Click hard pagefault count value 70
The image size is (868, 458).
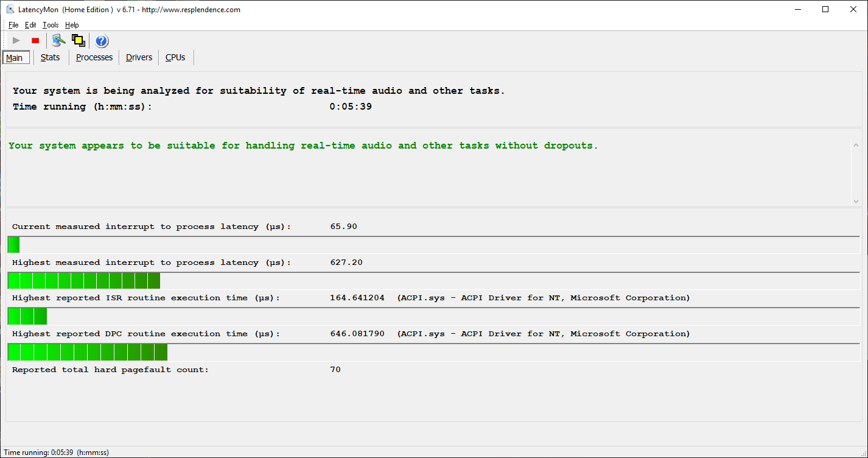tap(335, 370)
